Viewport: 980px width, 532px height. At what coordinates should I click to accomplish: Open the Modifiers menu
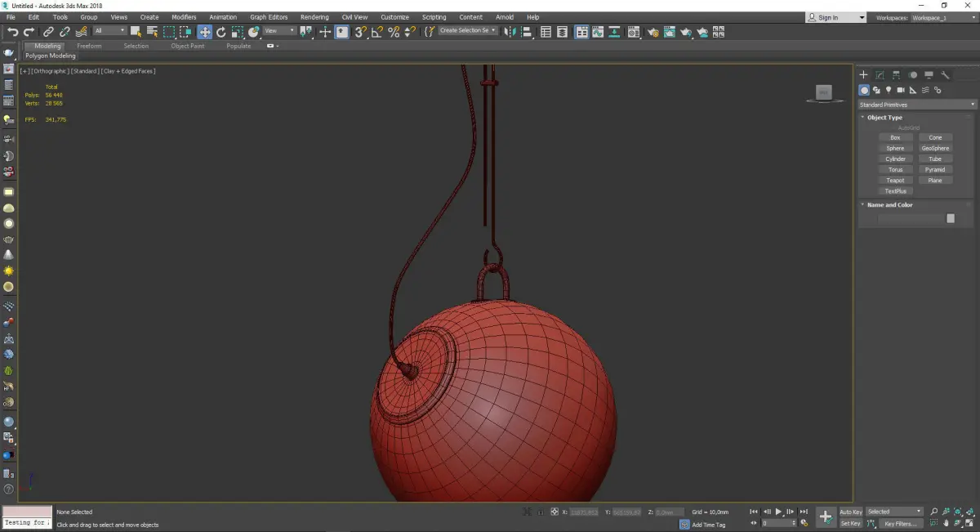click(x=184, y=17)
